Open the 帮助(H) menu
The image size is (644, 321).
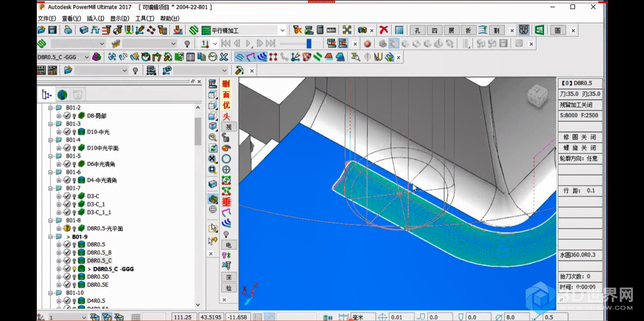(x=170, y=18)
